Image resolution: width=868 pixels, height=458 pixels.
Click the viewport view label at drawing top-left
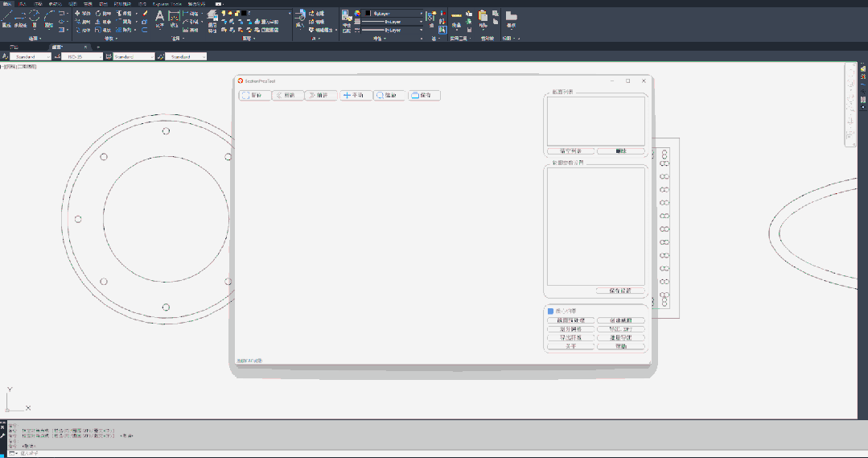tap(19, 67)
